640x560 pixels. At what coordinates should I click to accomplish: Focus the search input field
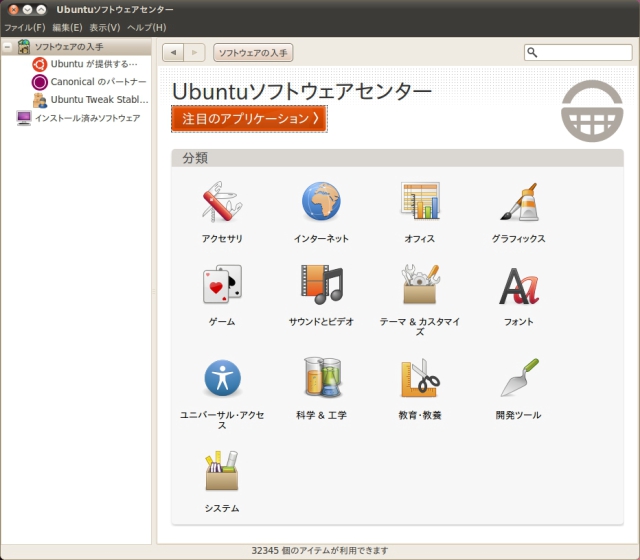(578, 52)
